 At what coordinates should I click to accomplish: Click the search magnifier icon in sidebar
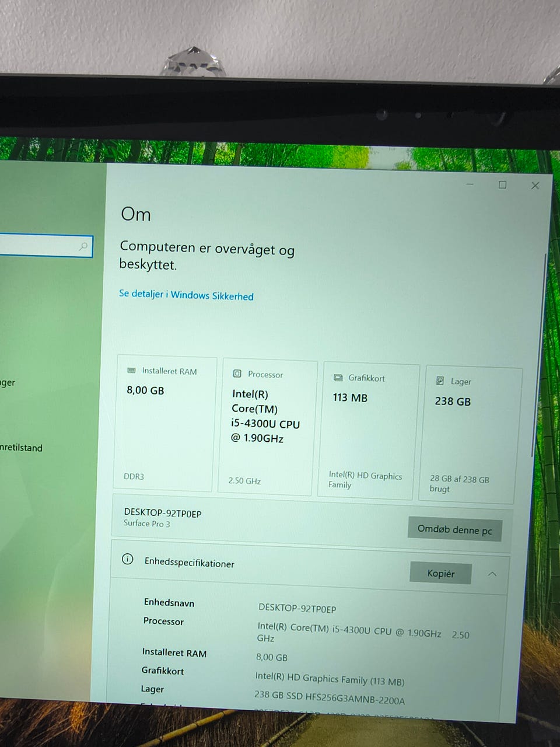[83, 246]
